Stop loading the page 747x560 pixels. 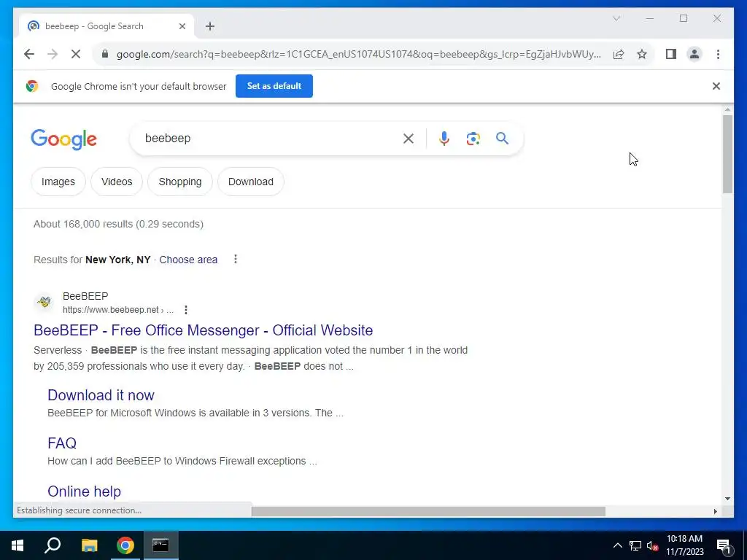click(x=76, y=54)
